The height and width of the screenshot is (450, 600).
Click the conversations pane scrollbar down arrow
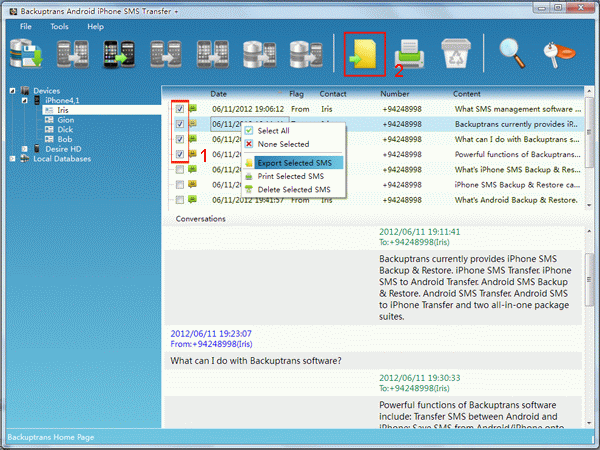click(589, 423)
